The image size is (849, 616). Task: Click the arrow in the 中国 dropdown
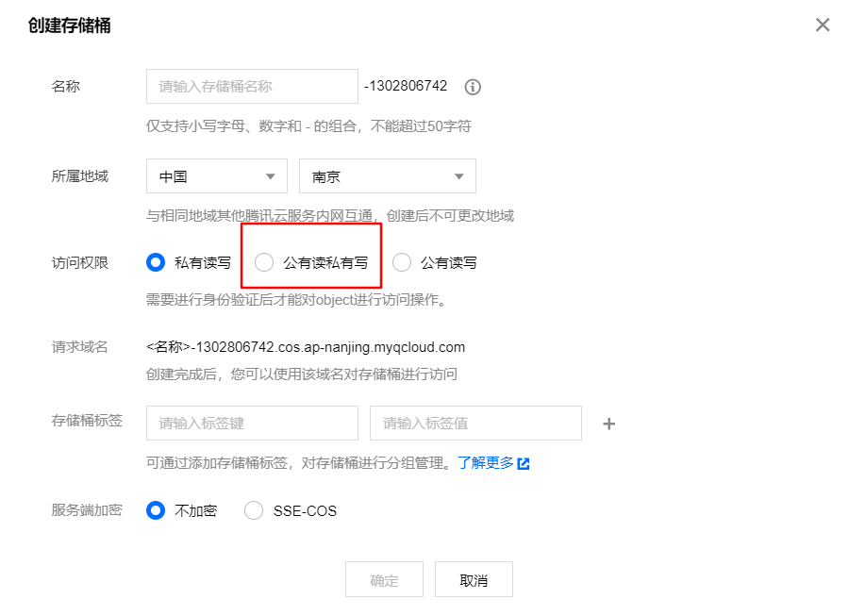click(271, 176)
